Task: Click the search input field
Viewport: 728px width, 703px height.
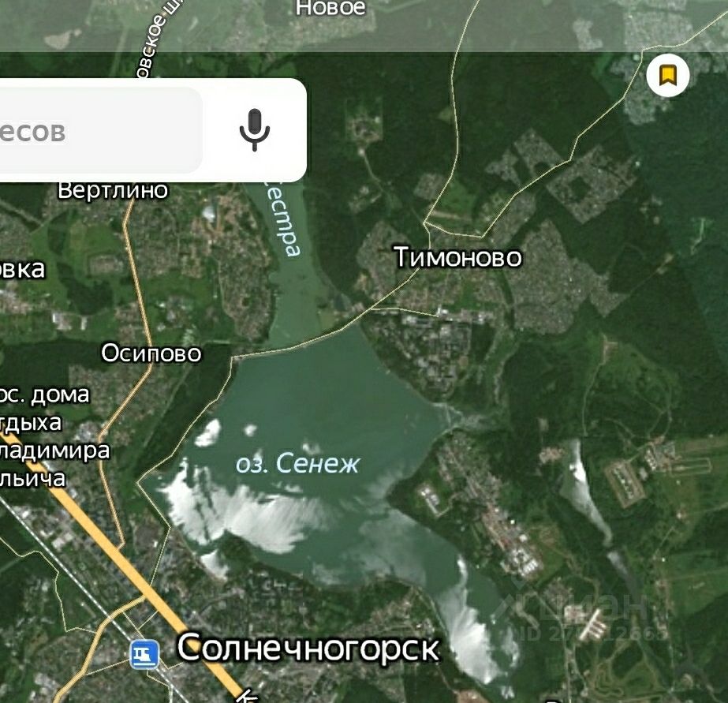Action: pos(100,130)
